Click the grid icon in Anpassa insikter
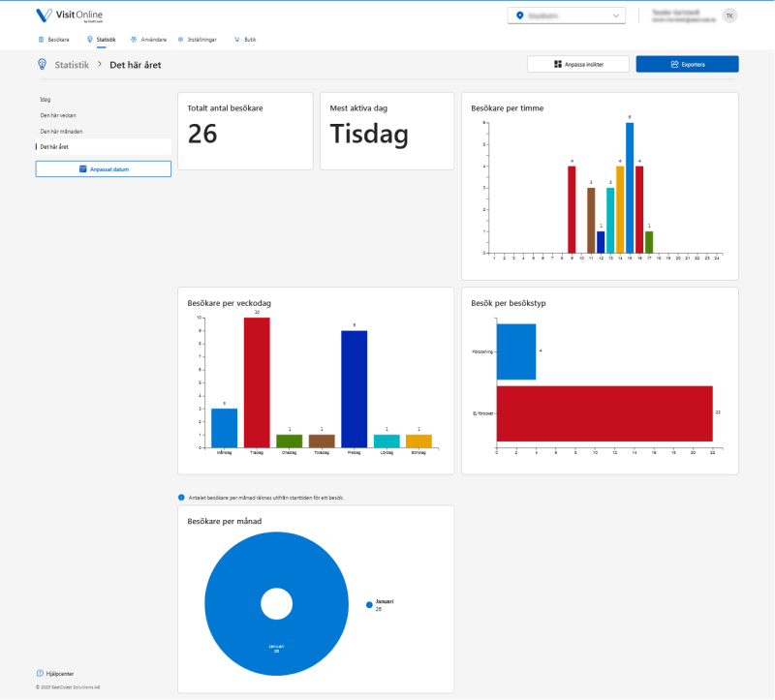775x700 pixels. click(x=558, y=65)
